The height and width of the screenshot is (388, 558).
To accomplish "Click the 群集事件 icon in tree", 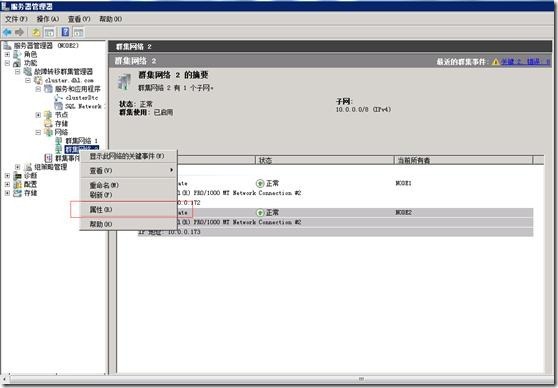I will (48, 158).
